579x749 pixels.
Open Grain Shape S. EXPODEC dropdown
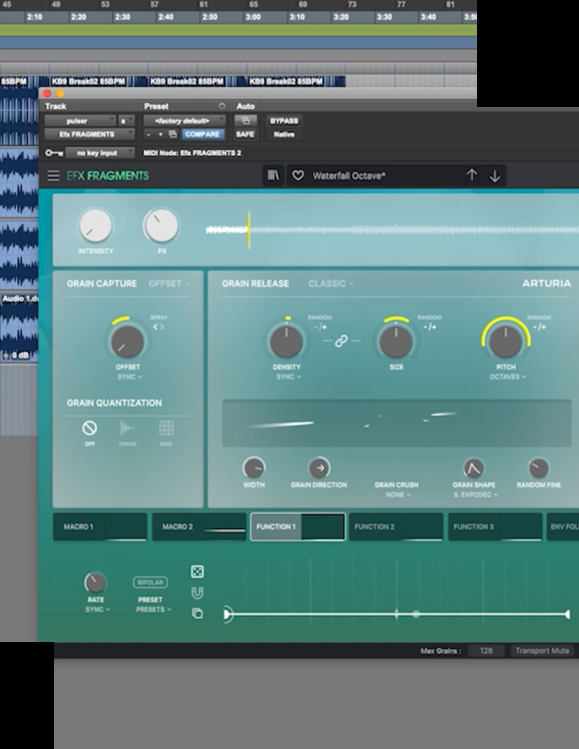(x=475, y=495)
